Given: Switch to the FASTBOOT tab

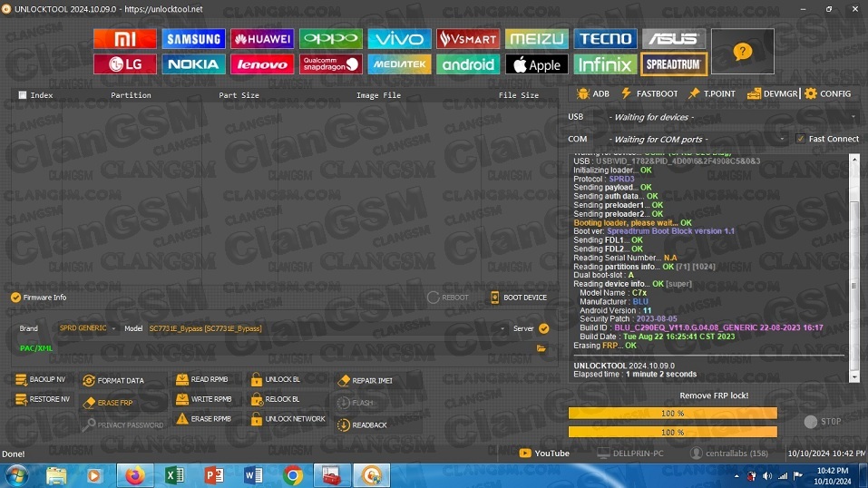Looking at the screenshot, I should 649,93.
